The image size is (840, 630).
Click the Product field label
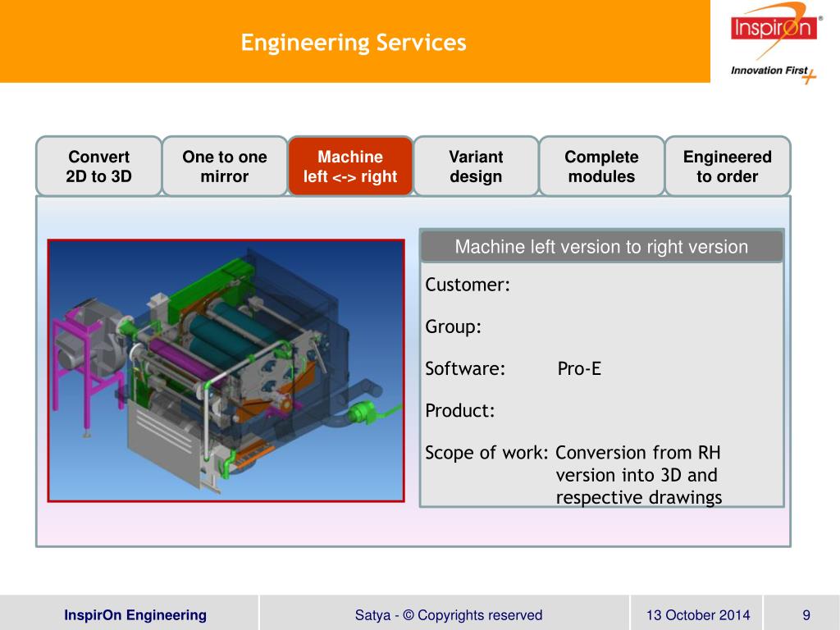coord(460,411)
